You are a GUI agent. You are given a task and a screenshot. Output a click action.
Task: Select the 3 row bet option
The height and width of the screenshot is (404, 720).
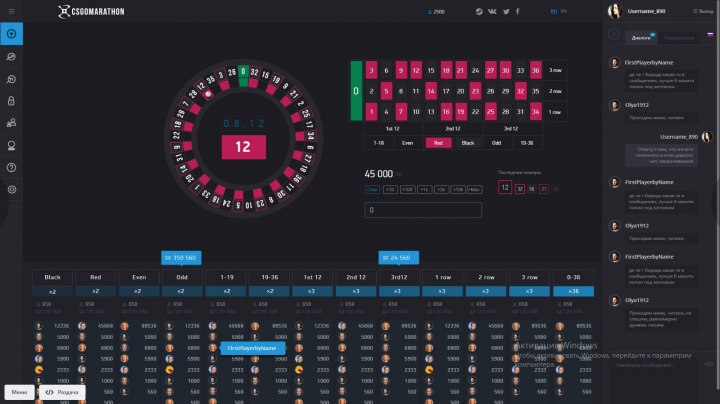pyautogui.click(x=555, y=70)
